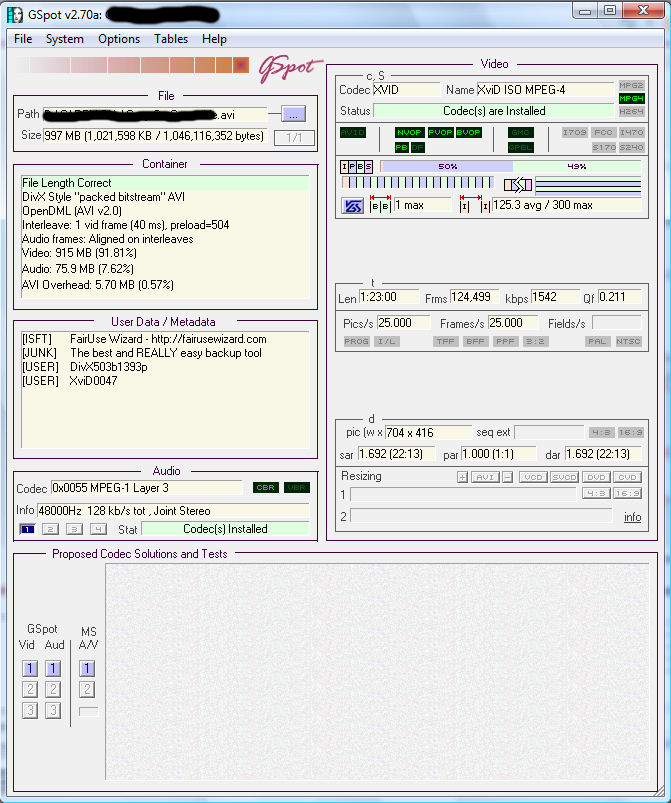Click the I470 colorimetry indicator
The width and height of the screenshot is (671, 803).
point(631,132)
